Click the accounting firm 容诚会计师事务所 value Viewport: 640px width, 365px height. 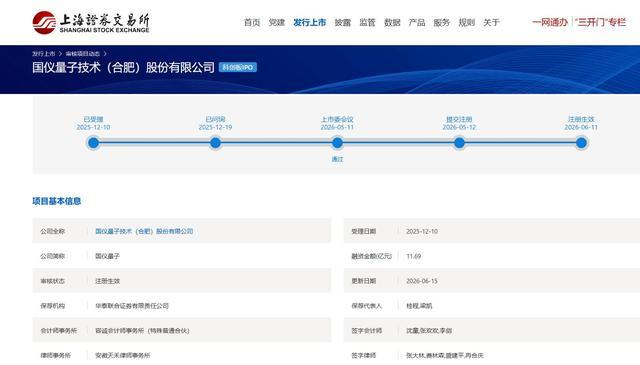point(142,330)
